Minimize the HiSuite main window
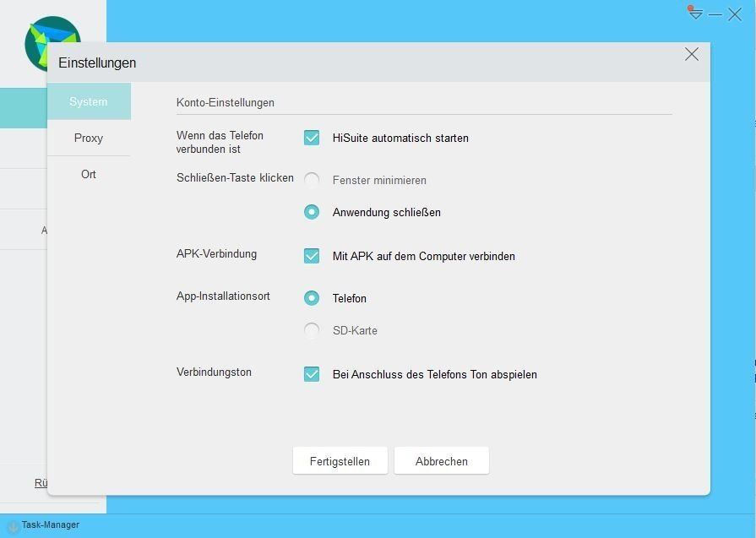Viewport: 756px width, 538px height. (x=715, y=14)
